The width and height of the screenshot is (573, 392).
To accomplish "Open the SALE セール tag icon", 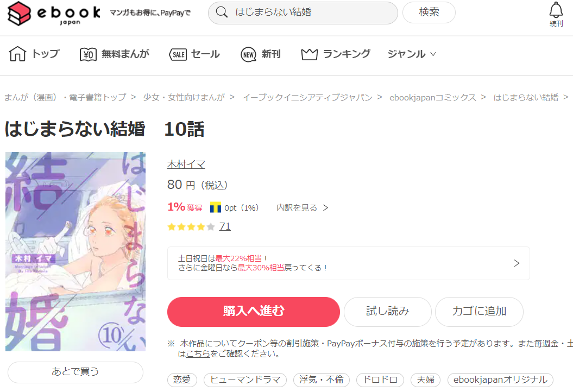I will click(x=178, y=54).
